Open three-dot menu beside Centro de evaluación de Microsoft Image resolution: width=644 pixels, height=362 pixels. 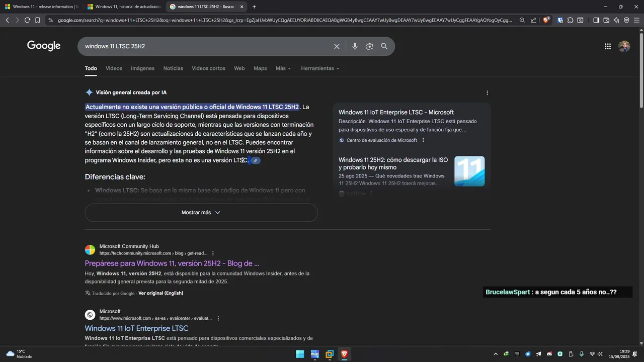point(423,140)
